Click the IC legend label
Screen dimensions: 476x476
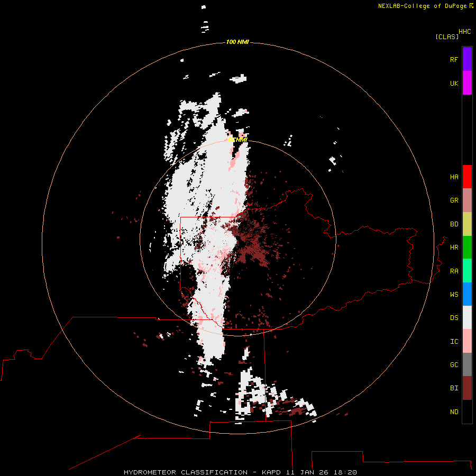point(454,342)
